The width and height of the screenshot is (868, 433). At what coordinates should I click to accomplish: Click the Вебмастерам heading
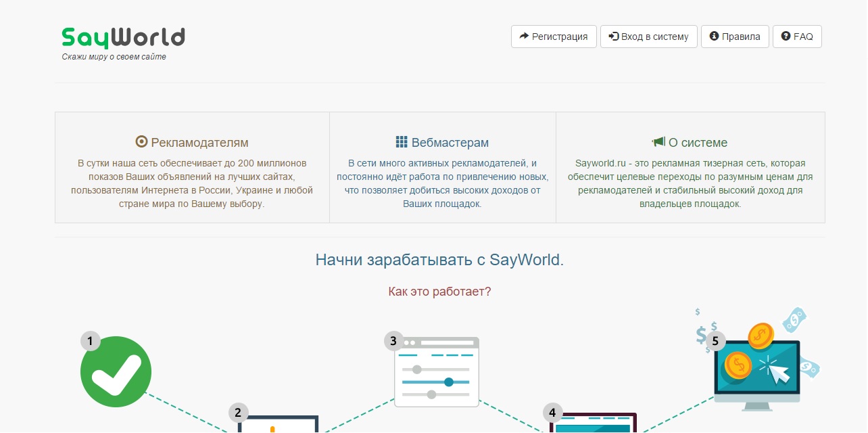[x=450, y=143]
